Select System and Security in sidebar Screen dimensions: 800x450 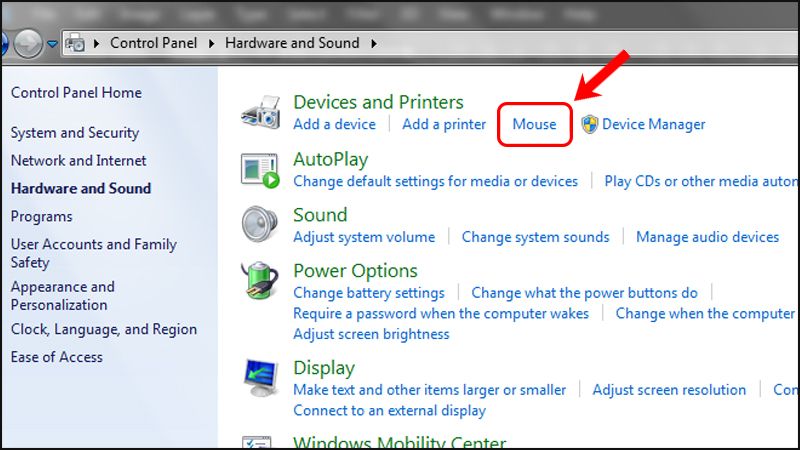(75, 133)
